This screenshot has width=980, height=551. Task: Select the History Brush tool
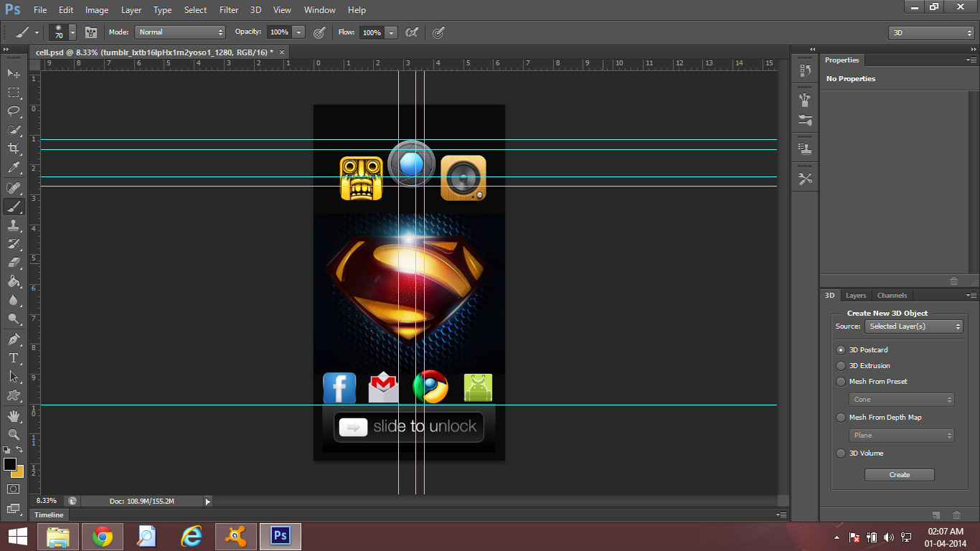pyautogui.click(x=14, y=244)
